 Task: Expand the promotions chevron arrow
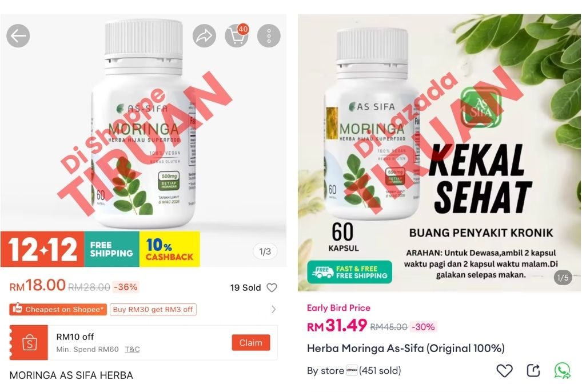pyautogui.click(x=273, y=309)
